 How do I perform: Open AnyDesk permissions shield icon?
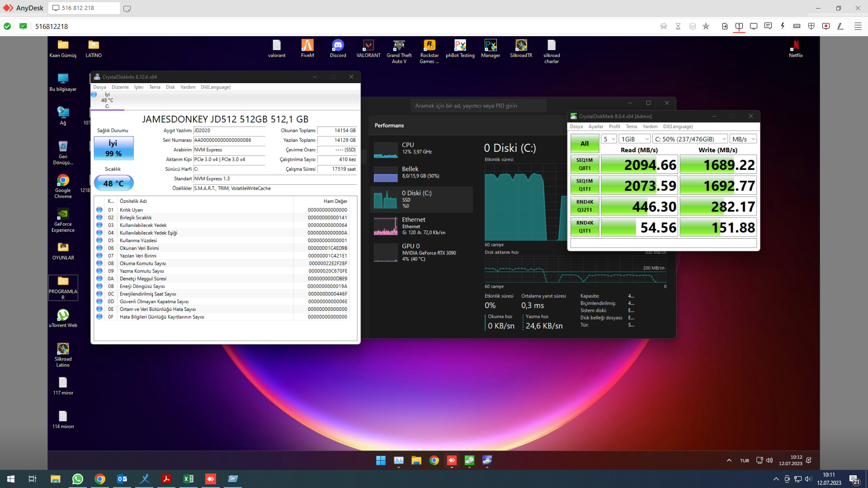coord(811,26)
